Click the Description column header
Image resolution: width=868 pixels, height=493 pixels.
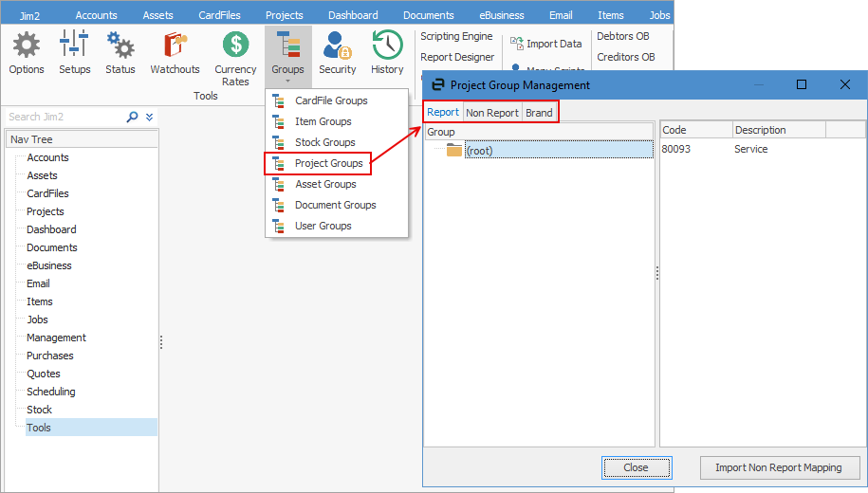pos(779,130)
